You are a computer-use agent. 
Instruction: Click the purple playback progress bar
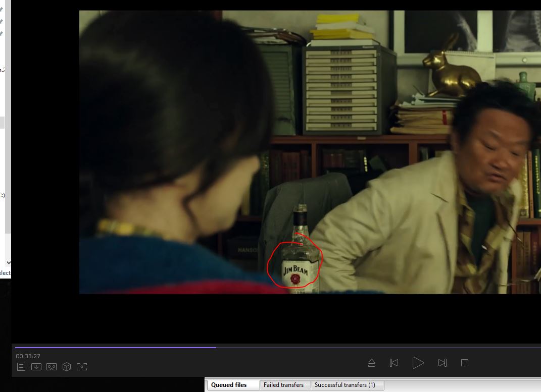115,347
